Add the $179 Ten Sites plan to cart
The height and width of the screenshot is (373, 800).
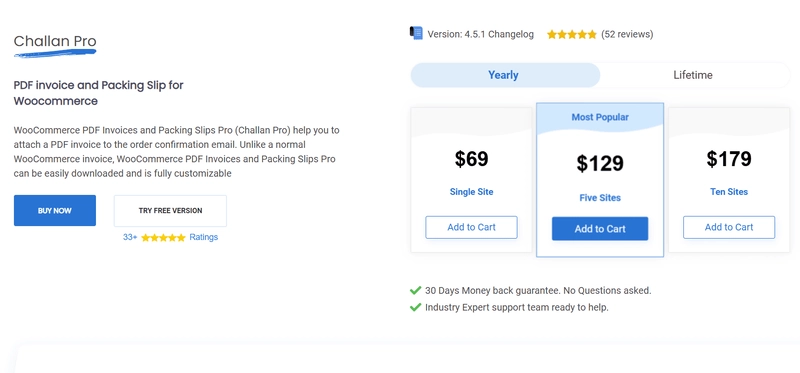pyautogui.click(x=729, y=227)
